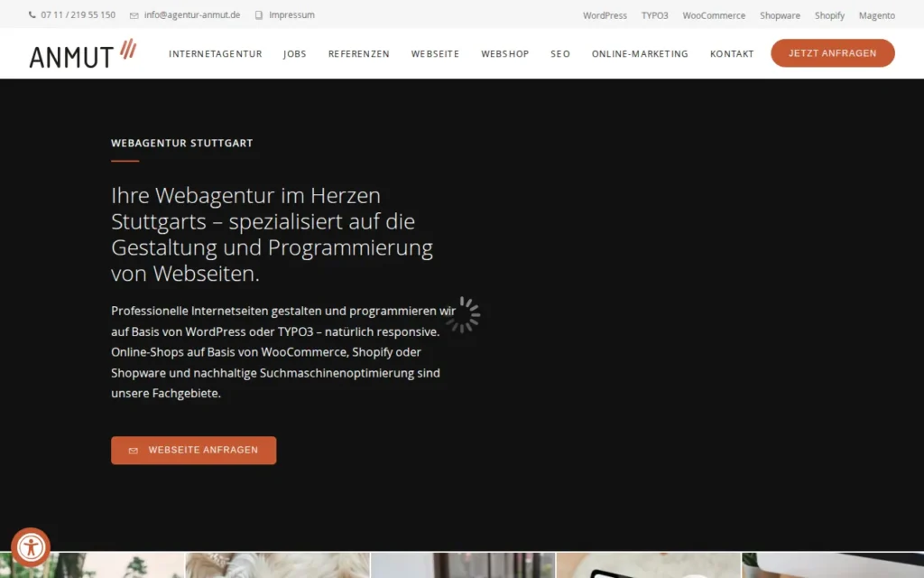Open WooCommerce link in top bar

click(714, 15)
